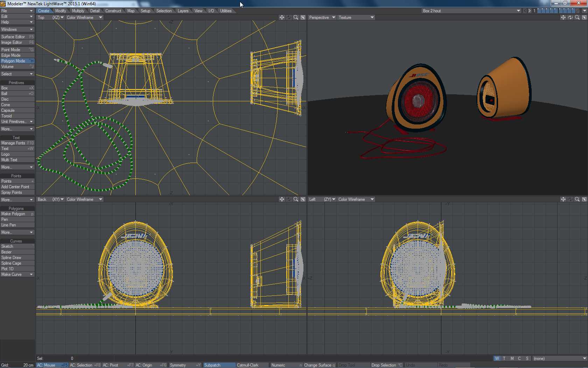This screenshot has height=368, width=588.
Task: Click the zoom magnifier of the Back viewport
Action: tap(296, 199)
